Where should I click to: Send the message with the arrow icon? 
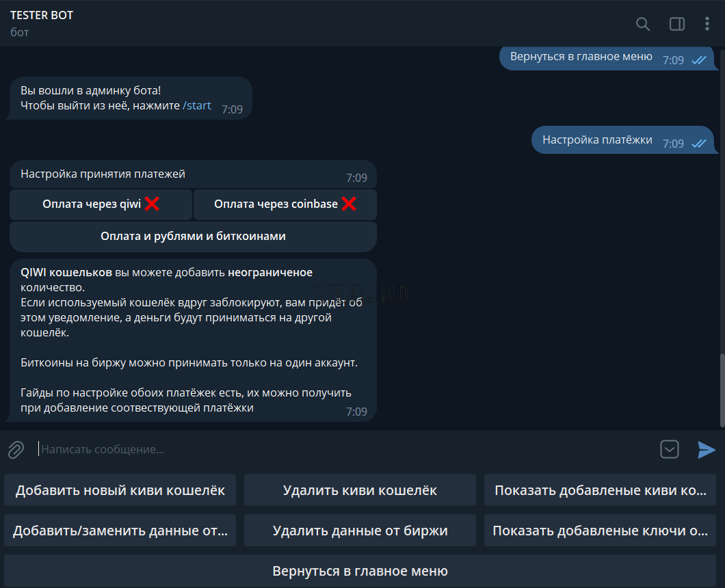pos(706,449)
